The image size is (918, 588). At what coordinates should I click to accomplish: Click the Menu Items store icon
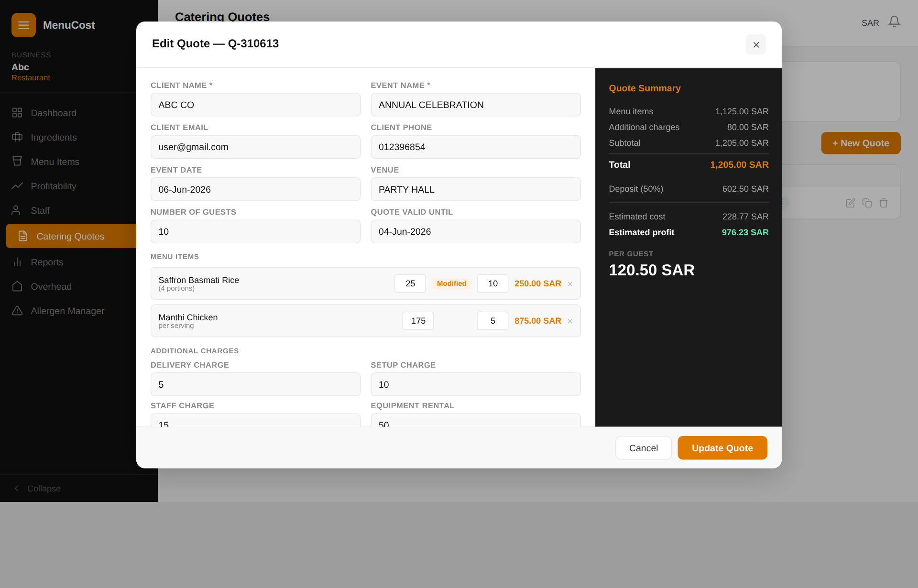[x=17, y=161]
